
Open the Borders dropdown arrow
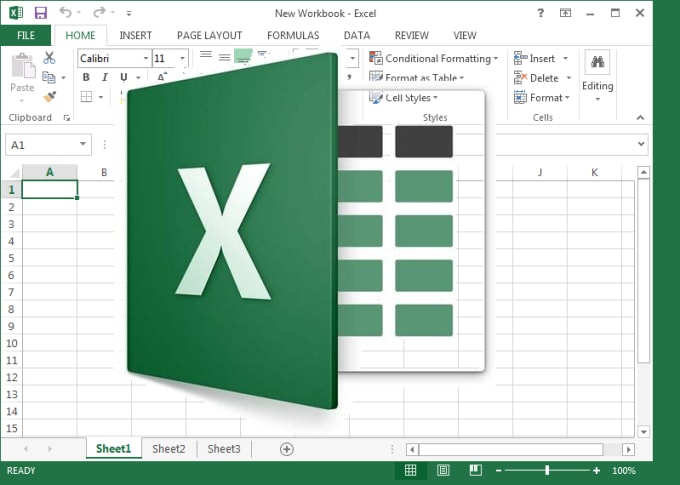[101, 97]
